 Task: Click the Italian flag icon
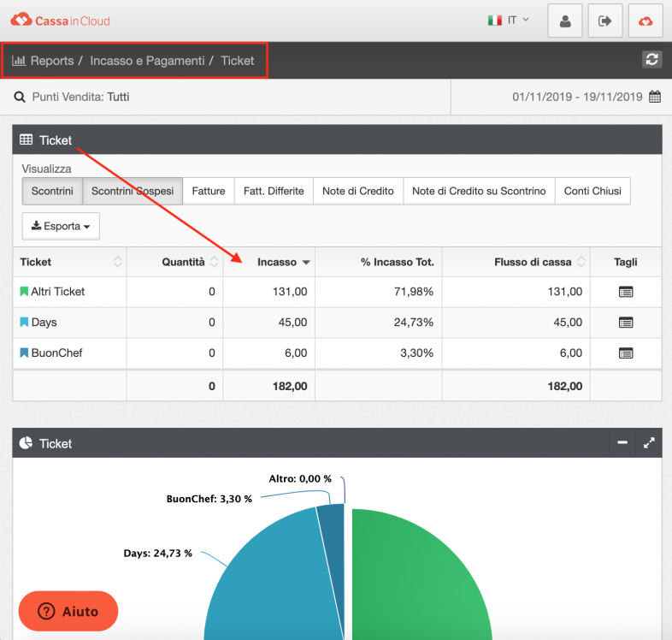pos(494,21)
